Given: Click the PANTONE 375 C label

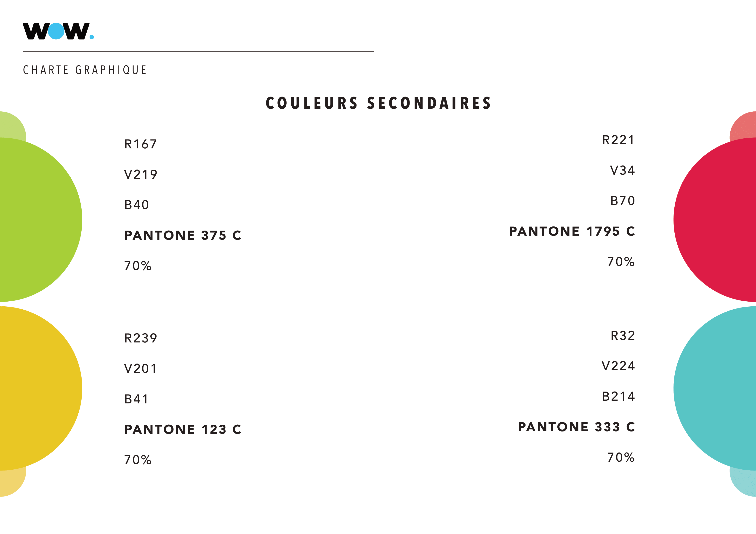Looking at the screenshot, I should (183, 235).
